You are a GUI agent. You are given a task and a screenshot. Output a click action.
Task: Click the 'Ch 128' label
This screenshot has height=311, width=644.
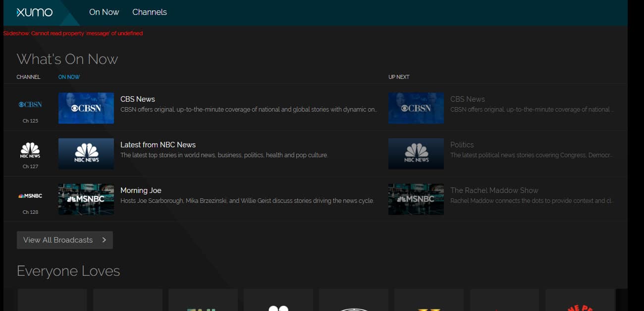click(x=30, y=212)
